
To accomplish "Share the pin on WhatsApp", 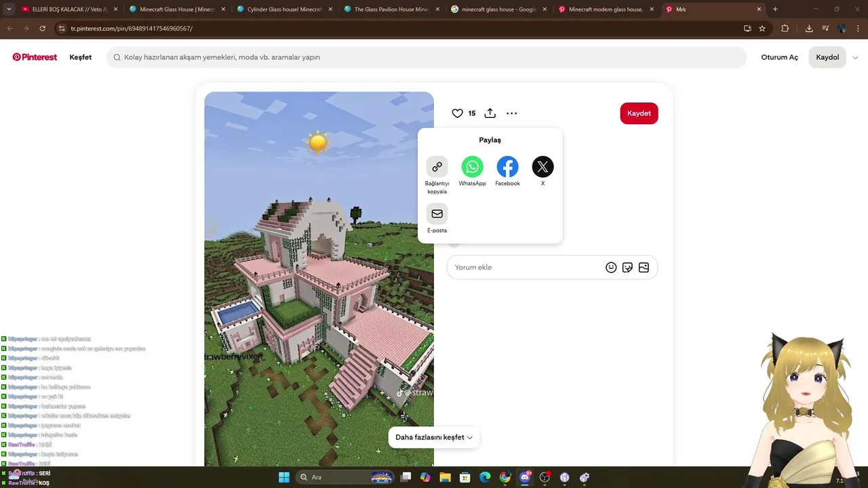I will [472, 167].
